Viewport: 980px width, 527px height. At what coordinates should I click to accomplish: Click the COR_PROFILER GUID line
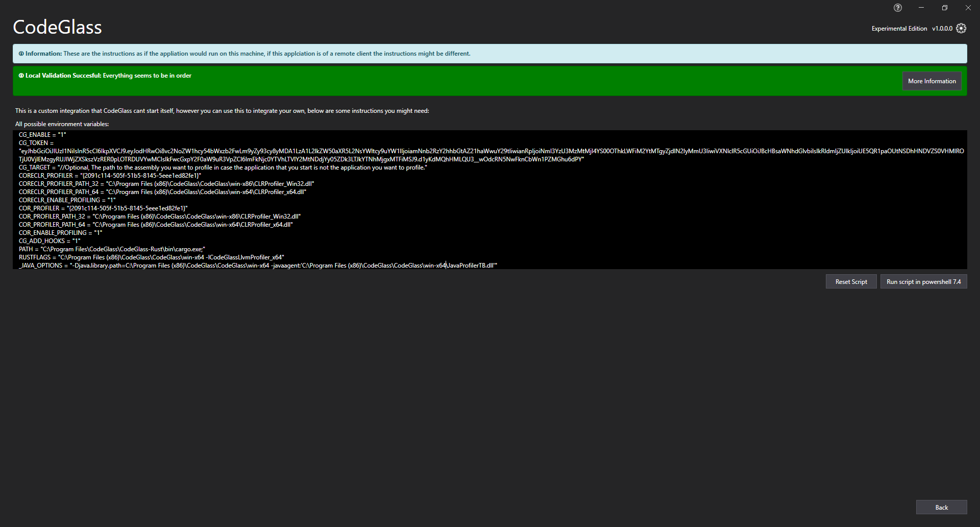(x=103, y=208)
